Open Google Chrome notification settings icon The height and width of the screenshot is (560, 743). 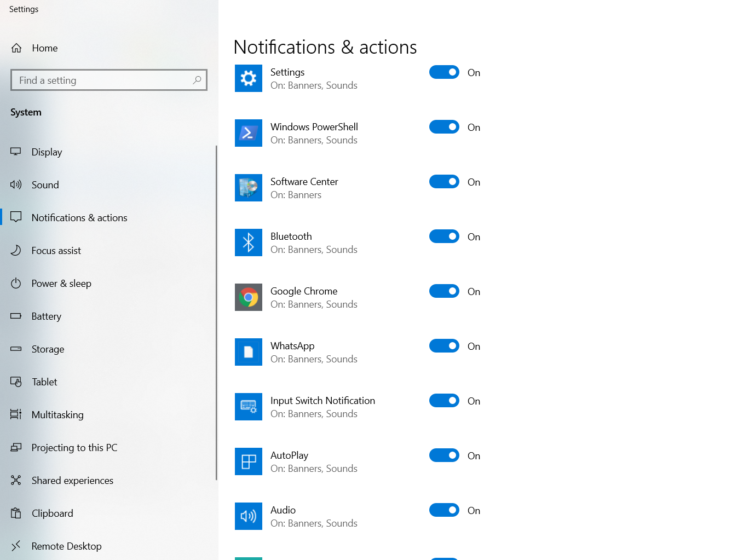pos(248,297)
